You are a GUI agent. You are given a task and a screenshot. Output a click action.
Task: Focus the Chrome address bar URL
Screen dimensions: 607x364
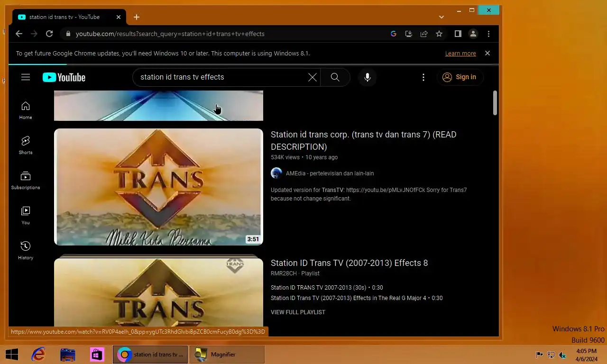[x=170, y=34]
